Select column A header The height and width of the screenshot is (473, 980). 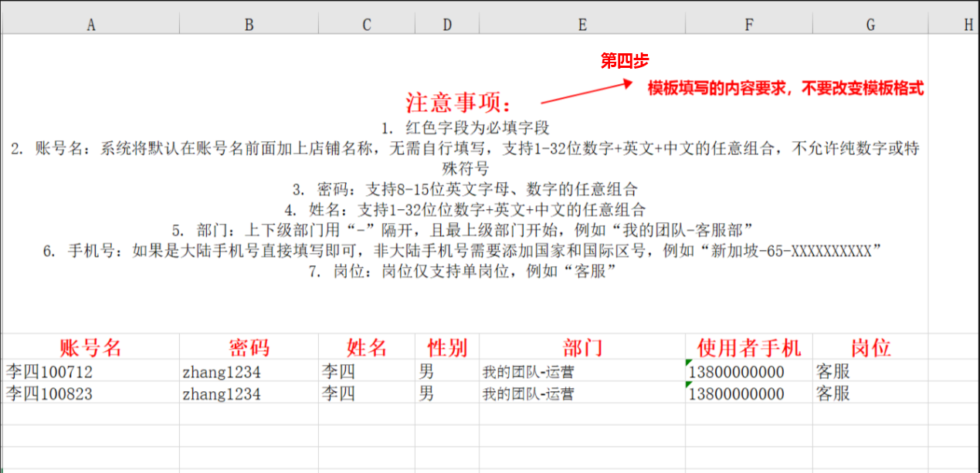(x=90, y=25)
